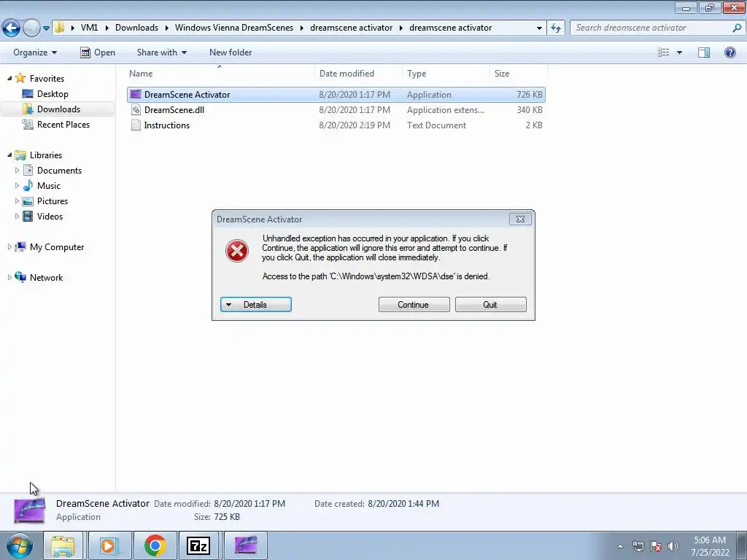Collapse the Favorites group

click(9, 78)
